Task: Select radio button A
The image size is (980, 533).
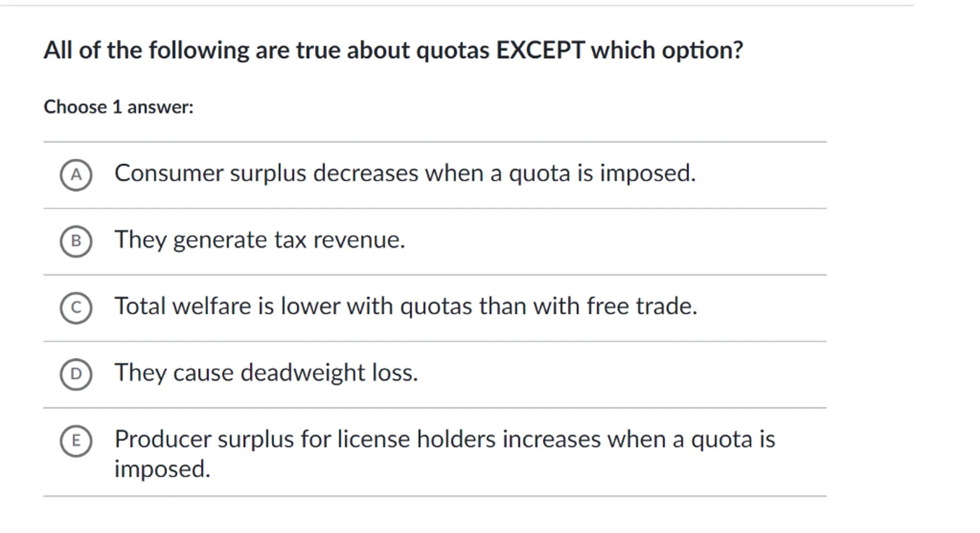Action: [x=76, y=175]
